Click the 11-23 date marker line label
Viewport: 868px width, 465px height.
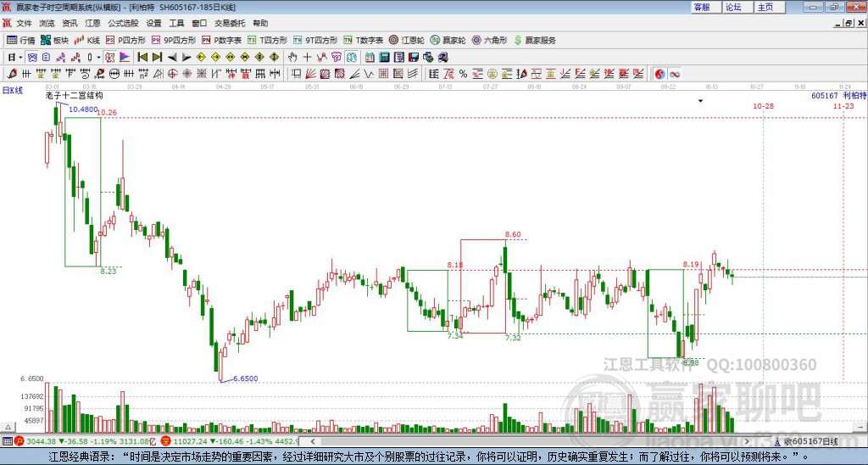tap(843, 106)
